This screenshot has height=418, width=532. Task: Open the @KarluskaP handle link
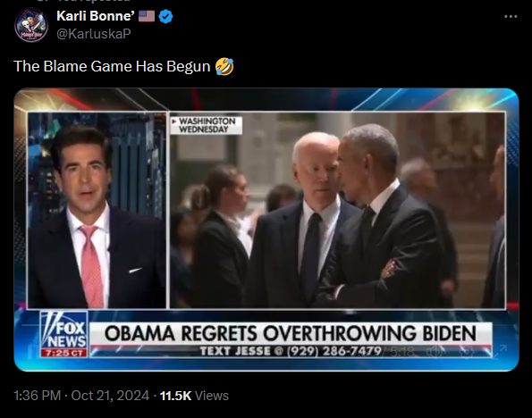(93, 34)
